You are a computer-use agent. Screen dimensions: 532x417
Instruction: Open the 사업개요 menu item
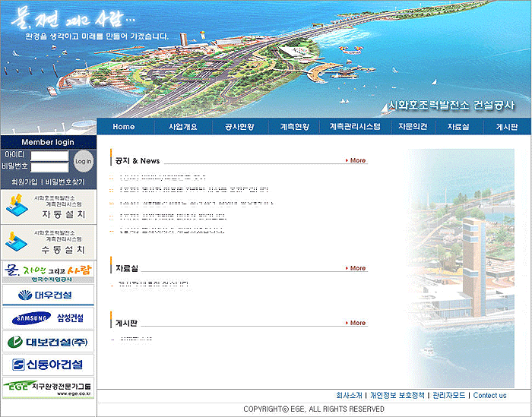(x=182, y=127)
